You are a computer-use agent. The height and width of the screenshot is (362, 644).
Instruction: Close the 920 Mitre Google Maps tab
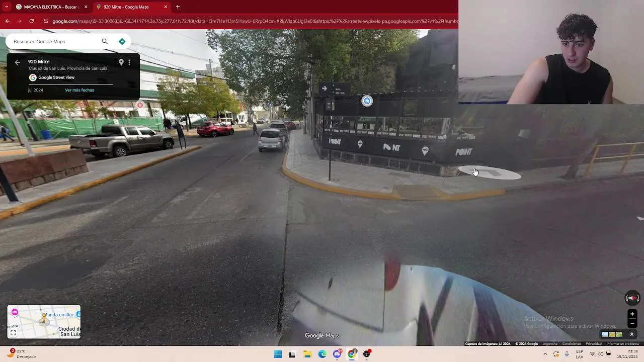[166, 7]
